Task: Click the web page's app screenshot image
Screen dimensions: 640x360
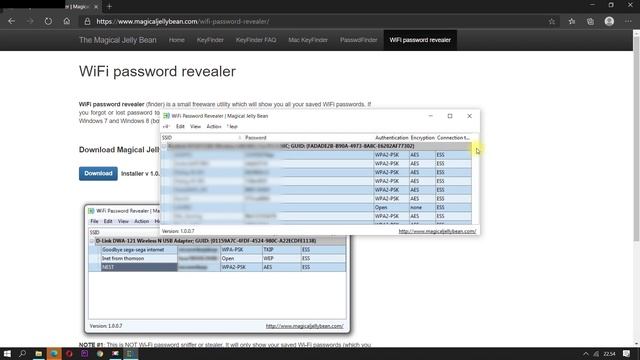Action: [x=217, y=269]
